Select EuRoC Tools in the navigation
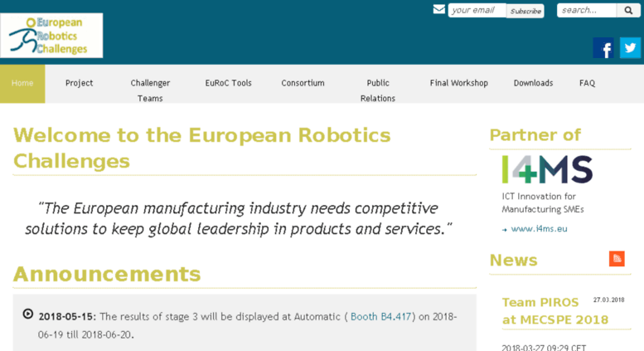Screen dimensions: 644x351 tap(229, 83)
